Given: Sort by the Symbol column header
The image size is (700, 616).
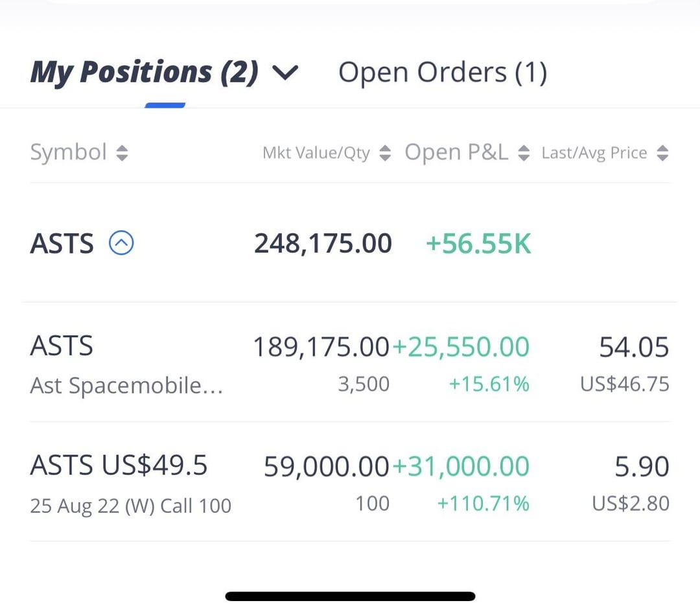Looking at the screenshot, I should 68,152.
